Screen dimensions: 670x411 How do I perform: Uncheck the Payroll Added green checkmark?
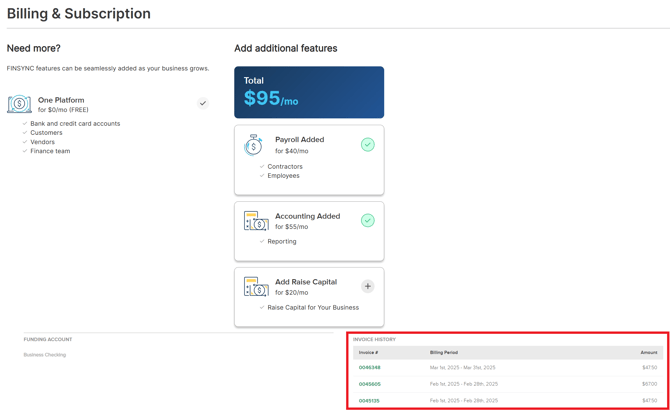[367, 145]
